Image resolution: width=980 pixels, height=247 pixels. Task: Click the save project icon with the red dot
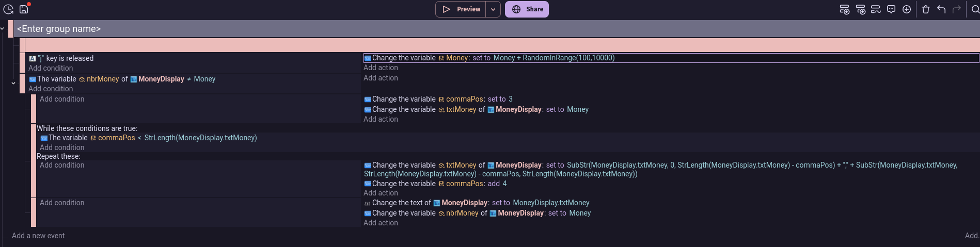tap(24, 9)
